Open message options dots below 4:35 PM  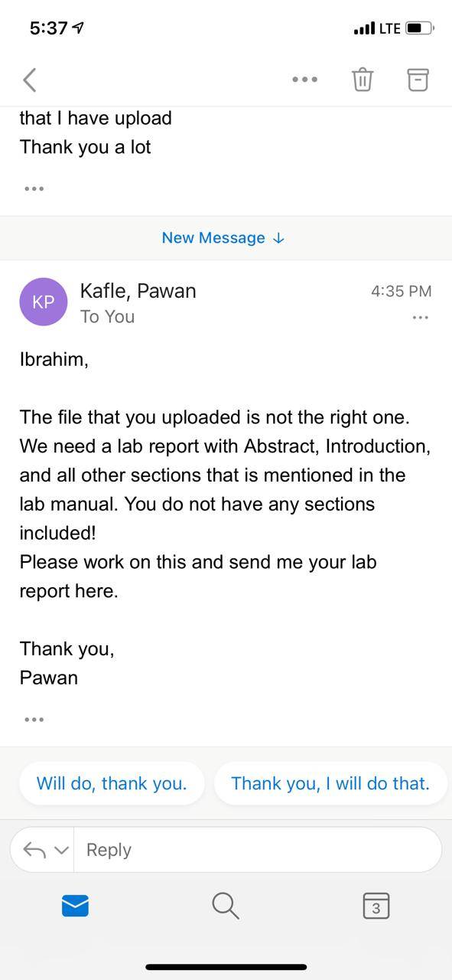coord(420,317)
